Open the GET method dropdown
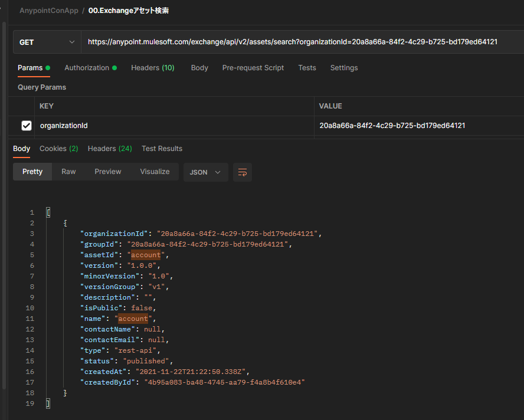 47,42
